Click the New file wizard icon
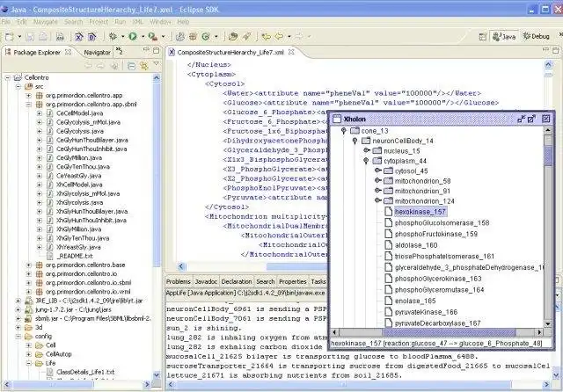 pos(11,37)
